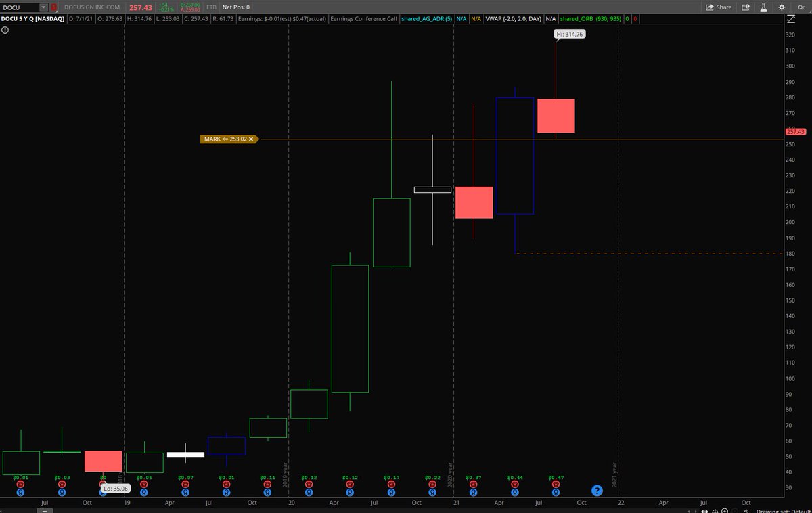Click the red conference call icon under $0.17
The width and height of the screenshot is (812, 513).
(391, 484)
